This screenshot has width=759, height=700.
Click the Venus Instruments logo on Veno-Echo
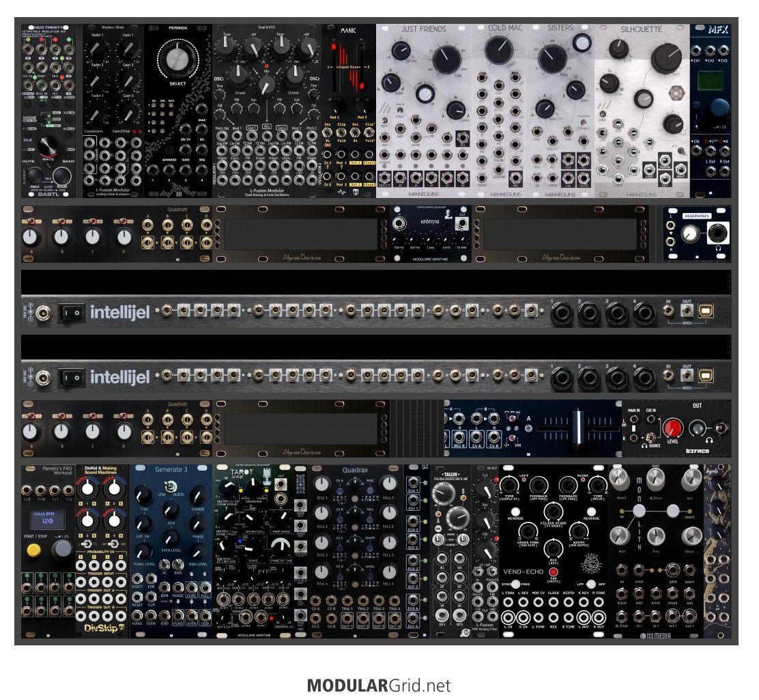click(x=592, y=563)
